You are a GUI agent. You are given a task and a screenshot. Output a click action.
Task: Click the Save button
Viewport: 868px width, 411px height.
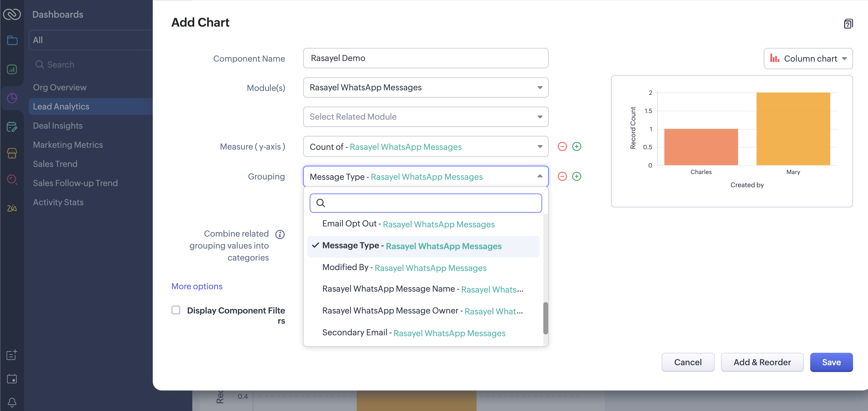click(831, 362)
